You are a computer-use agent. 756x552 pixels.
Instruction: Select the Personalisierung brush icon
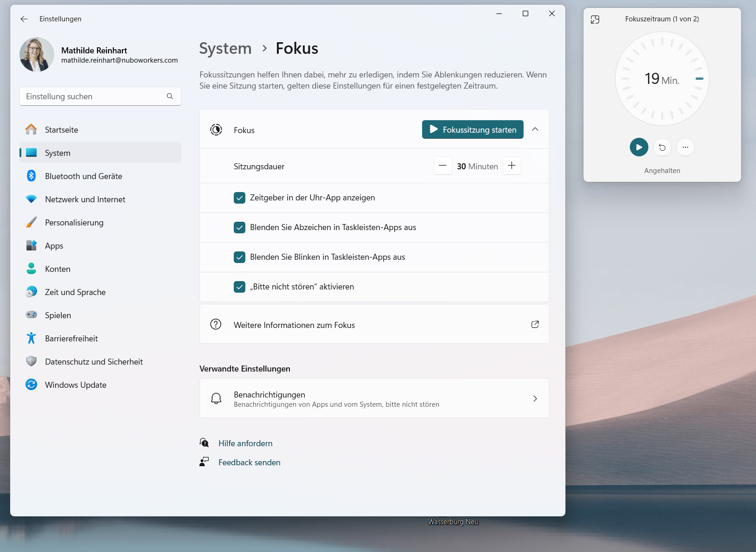tap(31, 222)
